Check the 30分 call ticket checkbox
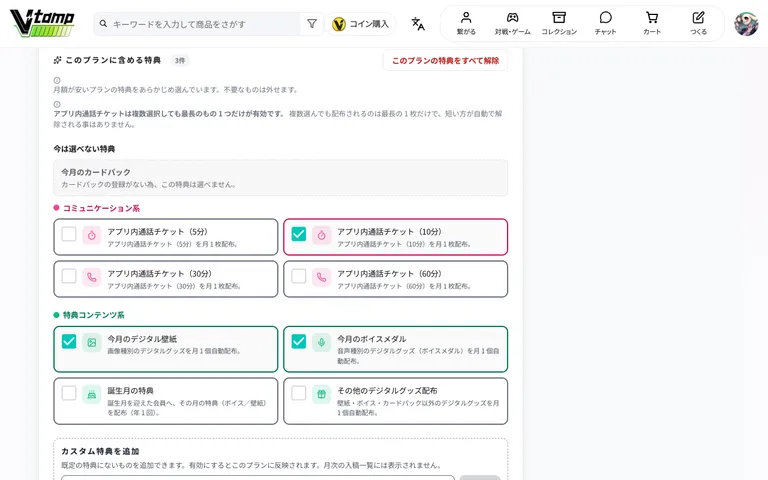Image resolution: width=768 pixels, height=480 pixels. pos(69,276)
